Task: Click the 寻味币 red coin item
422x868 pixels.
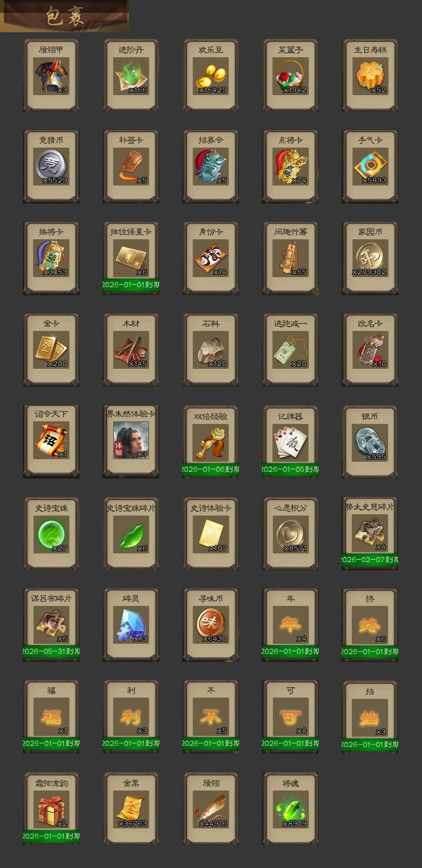Action: 211,625
